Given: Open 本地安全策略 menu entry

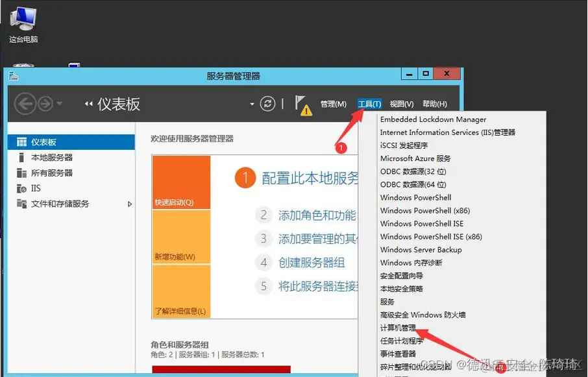Looking at the screenshot, I should (402, 289).
